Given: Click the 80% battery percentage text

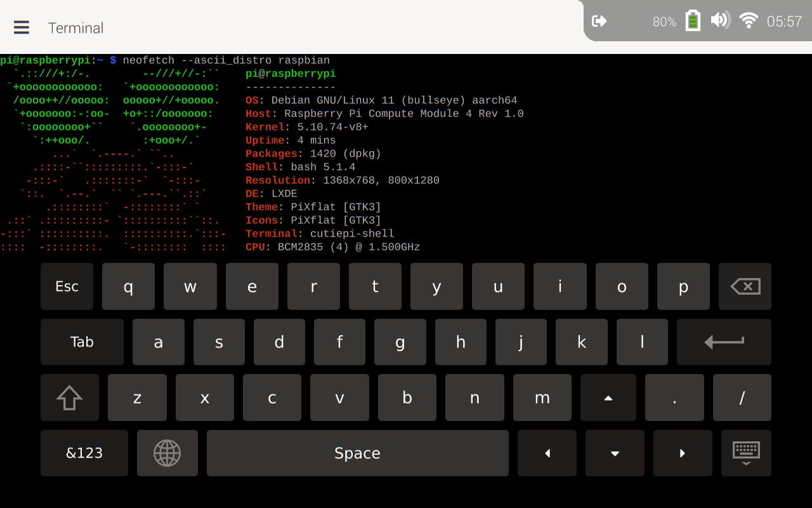Looking at the screenshot, I should pos(664,22).
